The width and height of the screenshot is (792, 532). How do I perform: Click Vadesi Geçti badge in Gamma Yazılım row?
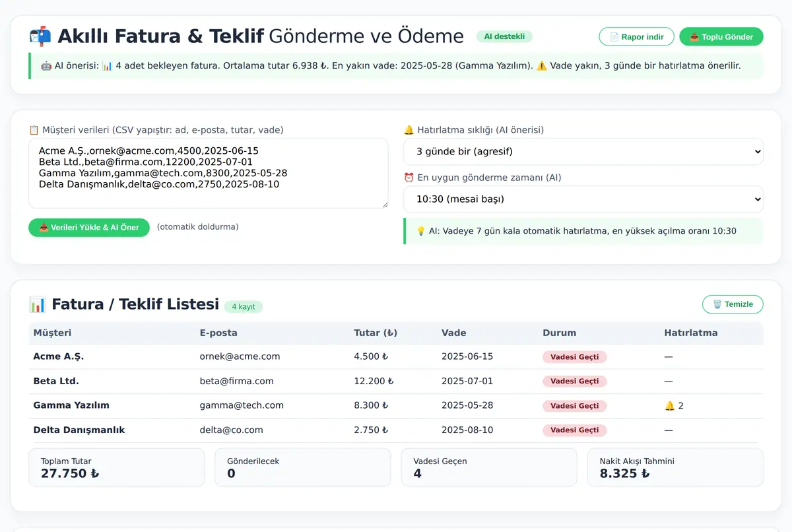pos(575,406)
